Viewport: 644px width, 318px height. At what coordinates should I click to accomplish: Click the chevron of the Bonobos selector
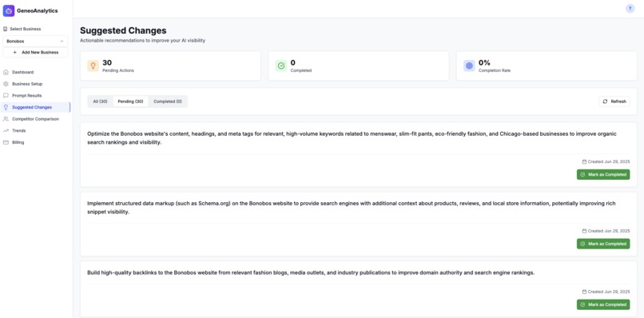tap(62, 41)
